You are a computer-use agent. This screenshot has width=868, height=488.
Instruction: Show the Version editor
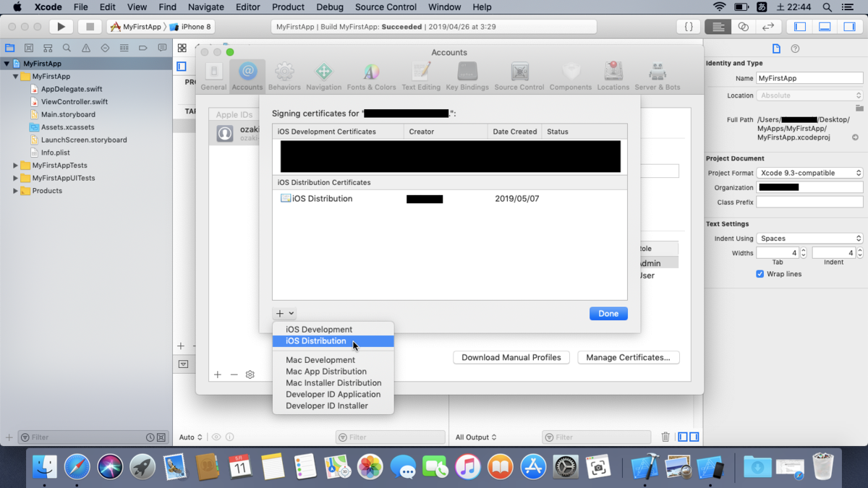[x=768, y=27]
